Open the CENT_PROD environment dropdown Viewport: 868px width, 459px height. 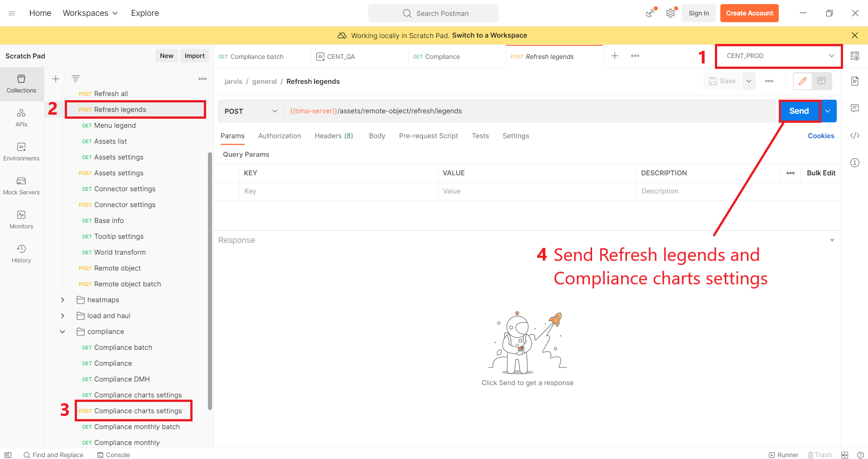tap(780, 56)
